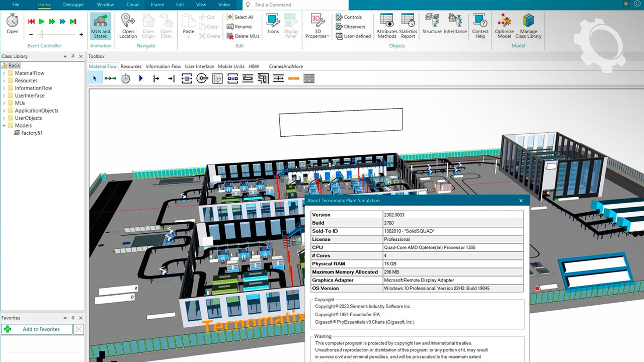
Task: Click Delete MUs in Edit group
Action: coord(243,36)
